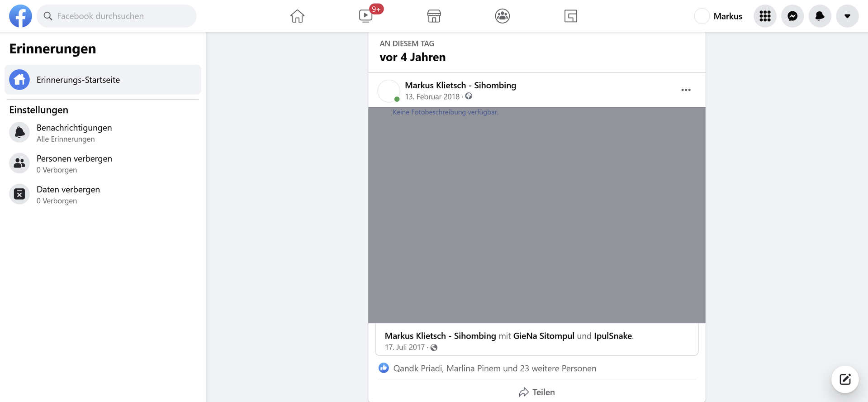
Task: Click the GieNa Sitompul tagged name
Action: coord(544,336)
